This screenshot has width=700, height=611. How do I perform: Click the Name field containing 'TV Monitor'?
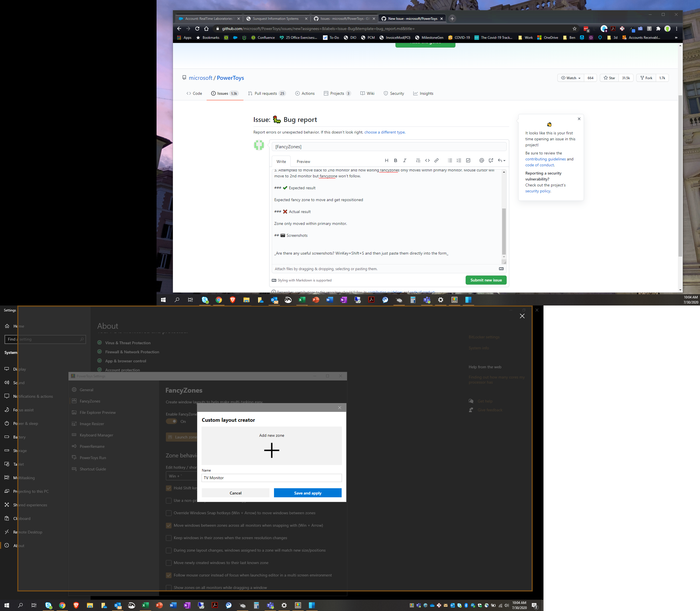pyautogui.click(x=271, y=478)
